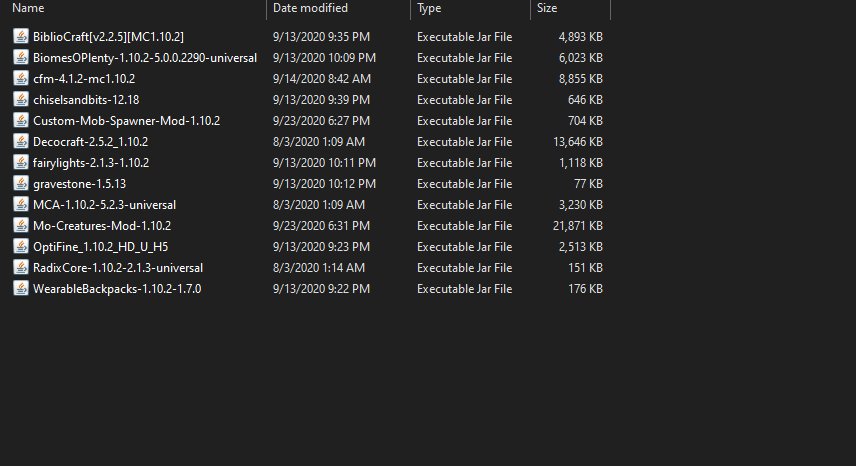Click date 9/23/2020 6:31 PM
Screen dimensions: 856x466
coord(322,226)
